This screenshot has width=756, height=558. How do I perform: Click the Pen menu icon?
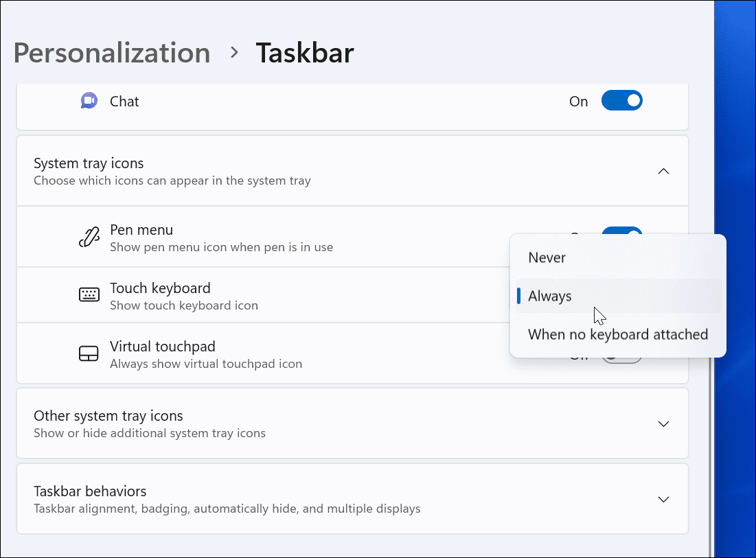pyautogui.click(x=89, y=237)
